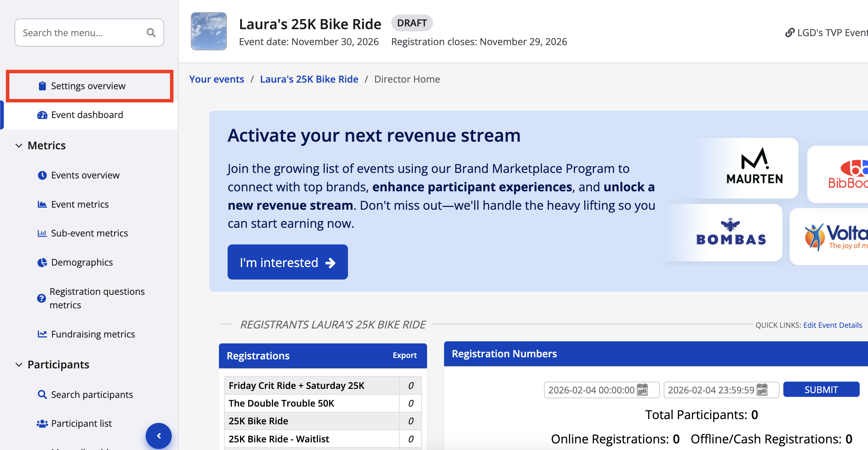Click the Event dashboard gauge icon
Viewport: 868px width, 450px height.
click(42, 115)
